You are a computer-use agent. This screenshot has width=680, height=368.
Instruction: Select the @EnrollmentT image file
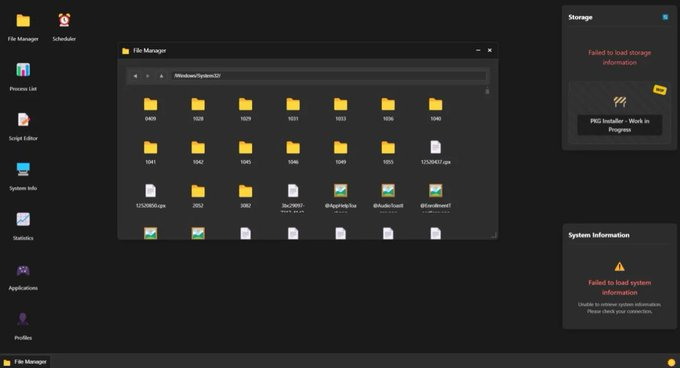tap(435, 197)
